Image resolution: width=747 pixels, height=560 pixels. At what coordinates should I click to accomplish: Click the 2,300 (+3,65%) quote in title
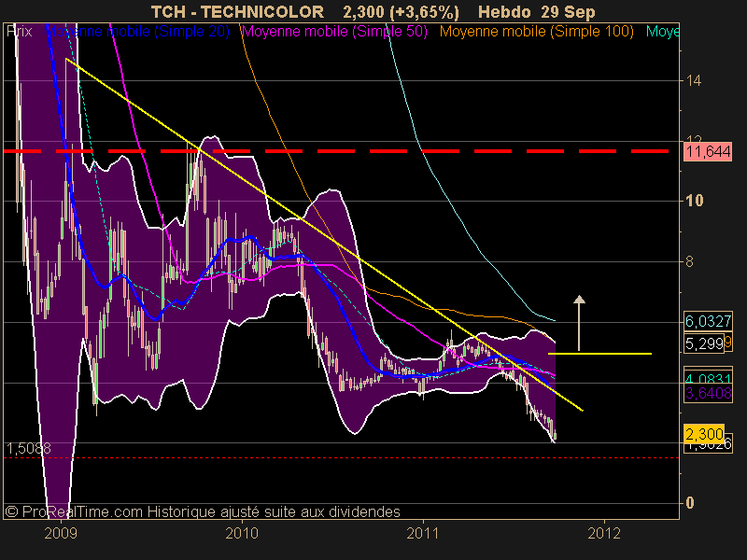pos(401,11)
